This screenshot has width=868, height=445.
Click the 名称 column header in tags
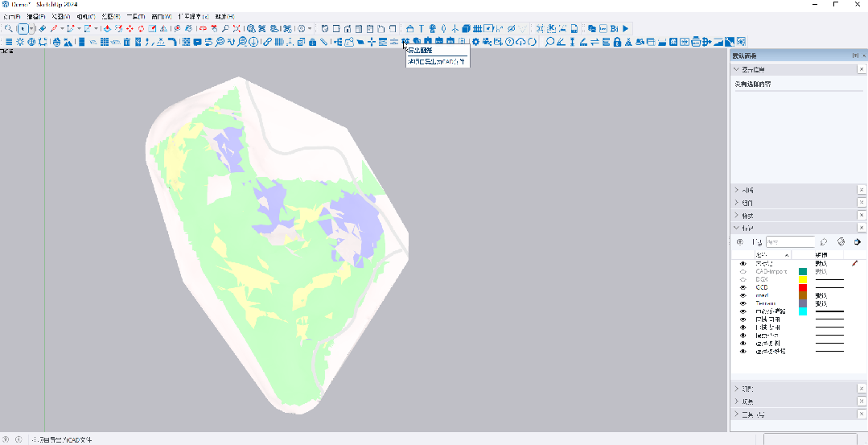(761, 254)
